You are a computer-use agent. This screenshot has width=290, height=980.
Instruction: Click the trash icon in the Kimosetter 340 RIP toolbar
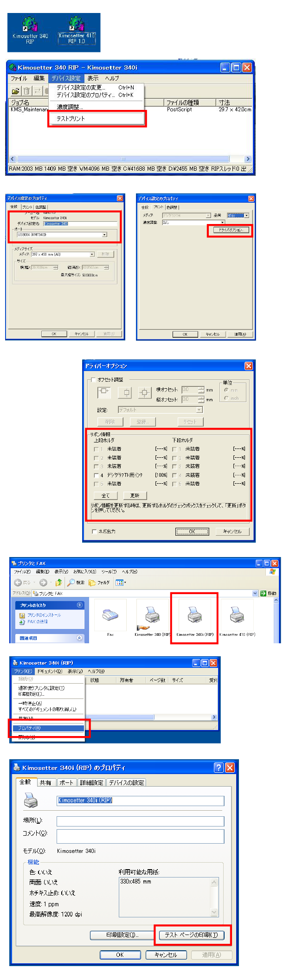click(26, 91)
